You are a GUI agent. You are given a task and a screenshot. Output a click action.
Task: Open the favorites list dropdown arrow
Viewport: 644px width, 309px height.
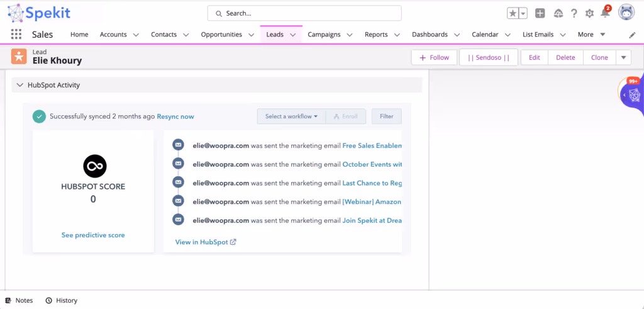coord(523,13)
